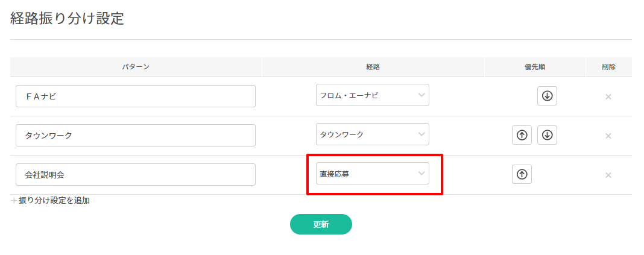Focus the FAナビ pattern input field
The height and width of the screenshot is (255, 644).
(x=136, y=96)
